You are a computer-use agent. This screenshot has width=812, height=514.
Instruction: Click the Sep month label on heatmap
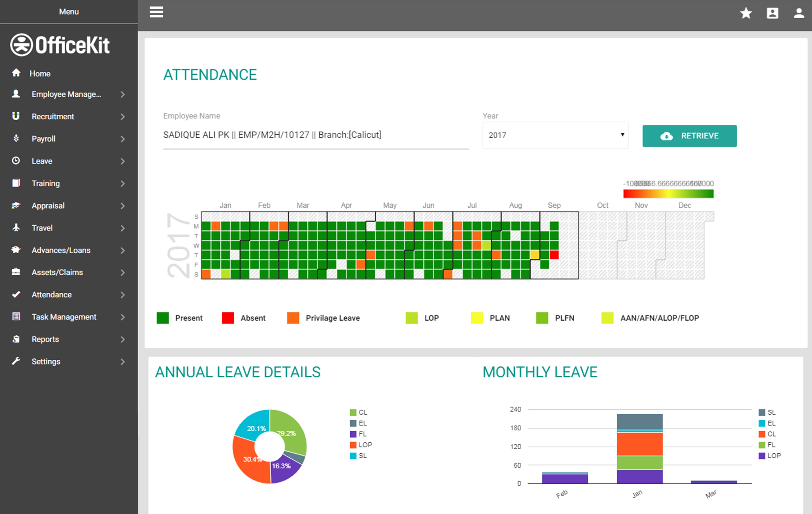[x=554, y=205]
